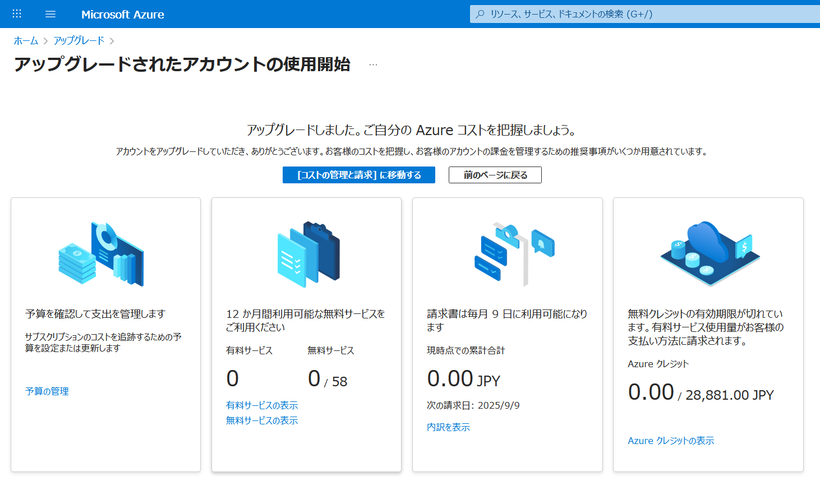Open the hamburger portal menu

point(50,14)
